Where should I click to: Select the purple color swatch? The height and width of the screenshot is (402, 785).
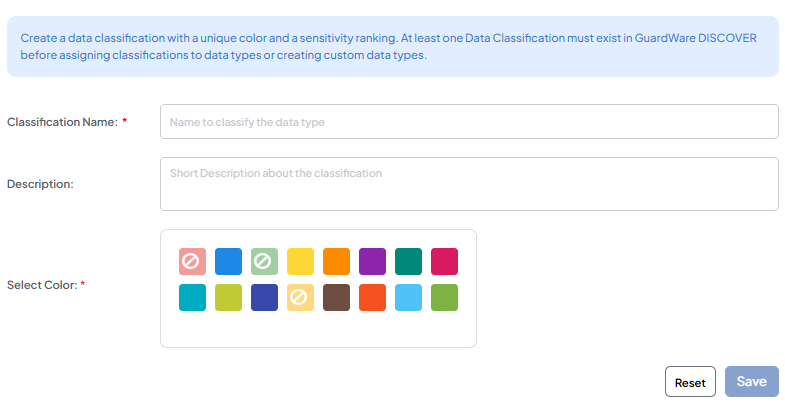click(372, 261)
